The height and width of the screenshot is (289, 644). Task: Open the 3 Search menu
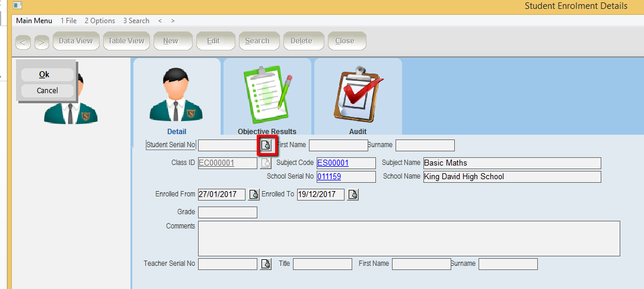pos(136,21)
